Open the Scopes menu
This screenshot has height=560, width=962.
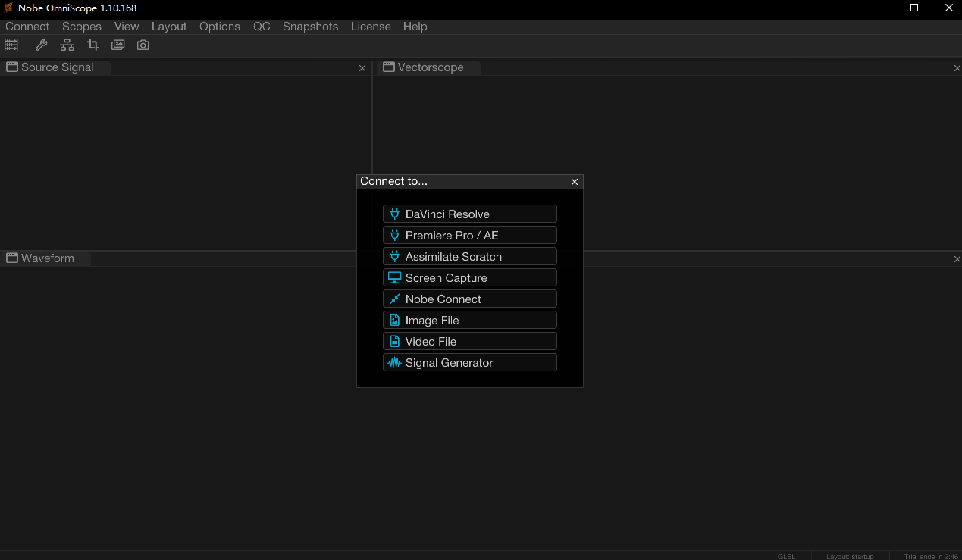coord(82,27)
